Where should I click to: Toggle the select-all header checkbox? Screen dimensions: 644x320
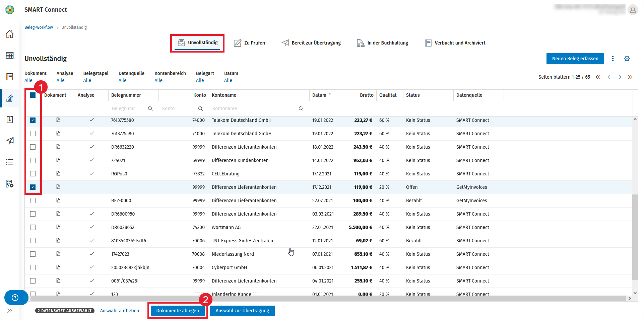pos(33,95)
